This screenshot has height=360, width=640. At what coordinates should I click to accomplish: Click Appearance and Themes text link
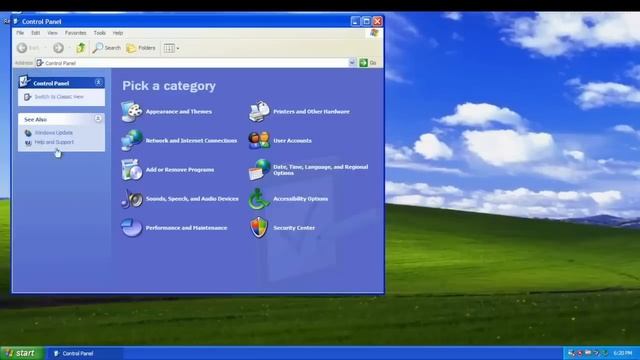pyautogui.click(x=179, y=111)
